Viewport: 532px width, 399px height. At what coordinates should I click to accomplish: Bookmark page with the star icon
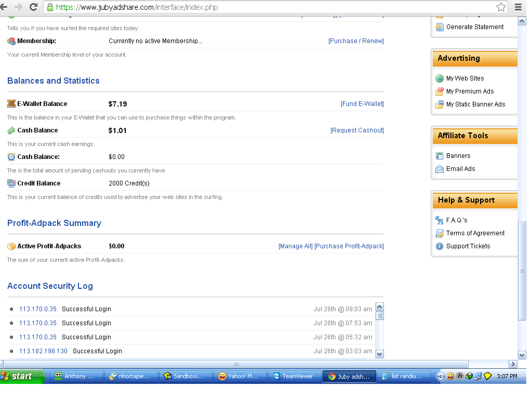[x=501, y=7]
